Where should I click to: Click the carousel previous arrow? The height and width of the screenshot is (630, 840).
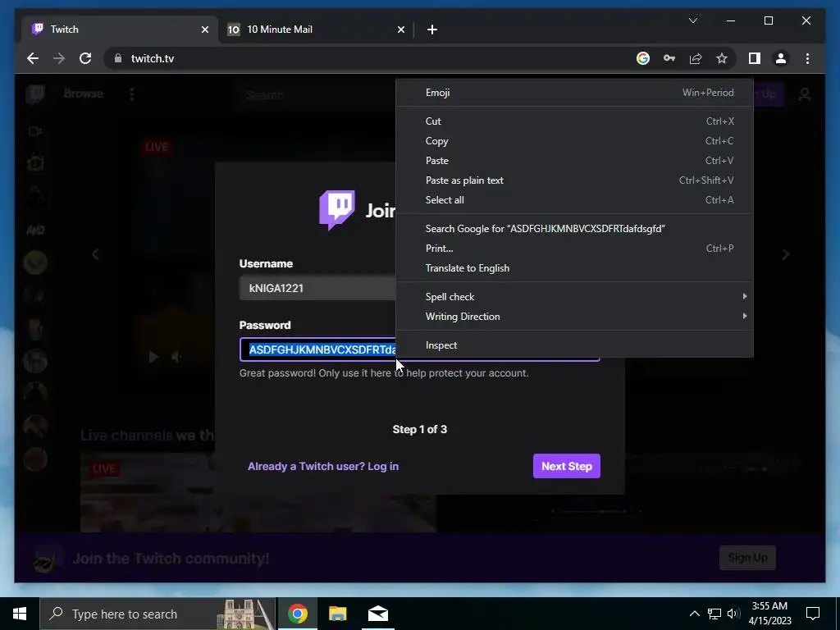point(95,254)
